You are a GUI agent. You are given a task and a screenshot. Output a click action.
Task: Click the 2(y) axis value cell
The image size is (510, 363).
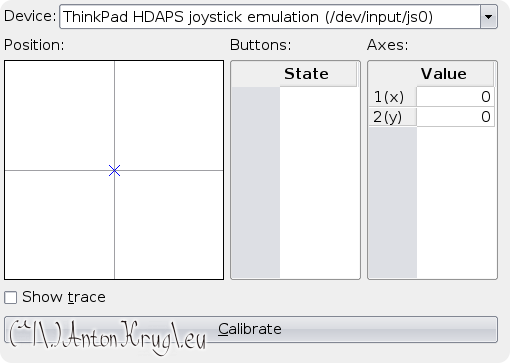click(x=455, y=117)
